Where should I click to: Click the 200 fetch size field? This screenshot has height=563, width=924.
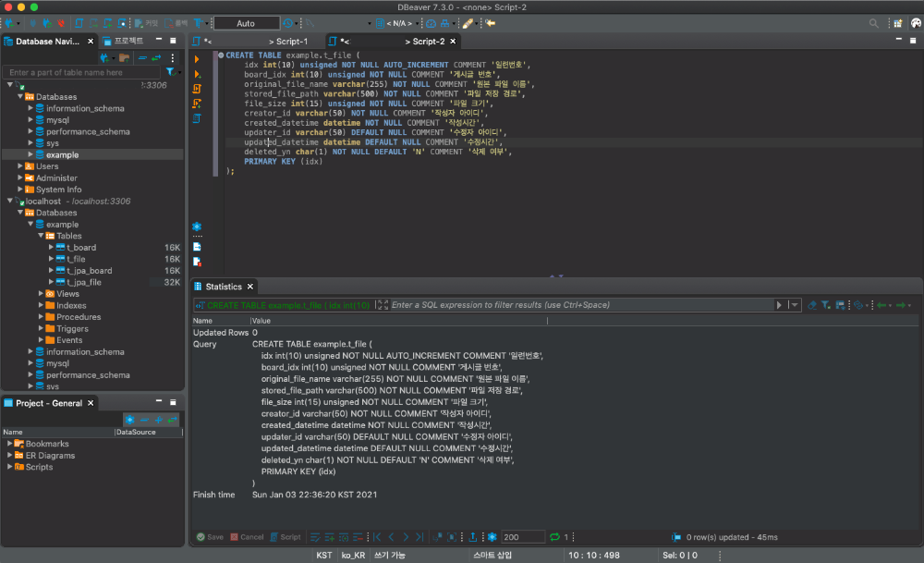(522, 537)
